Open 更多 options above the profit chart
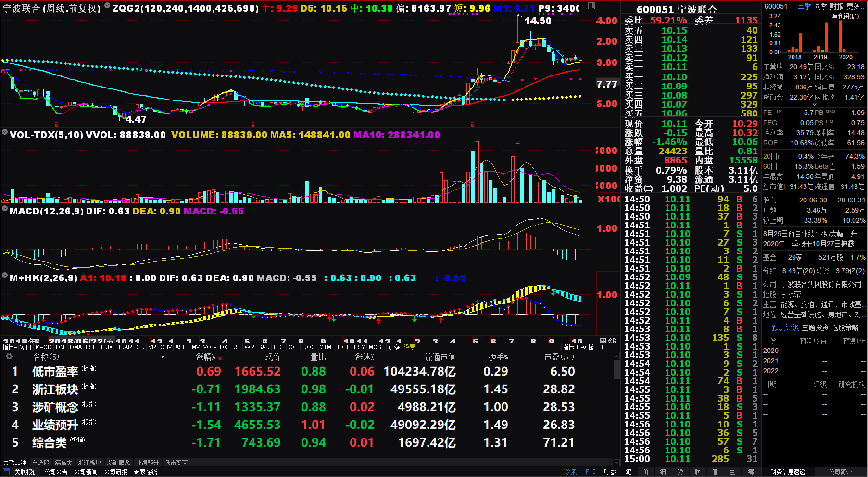868x477 pixels. [x=855, y=6]
